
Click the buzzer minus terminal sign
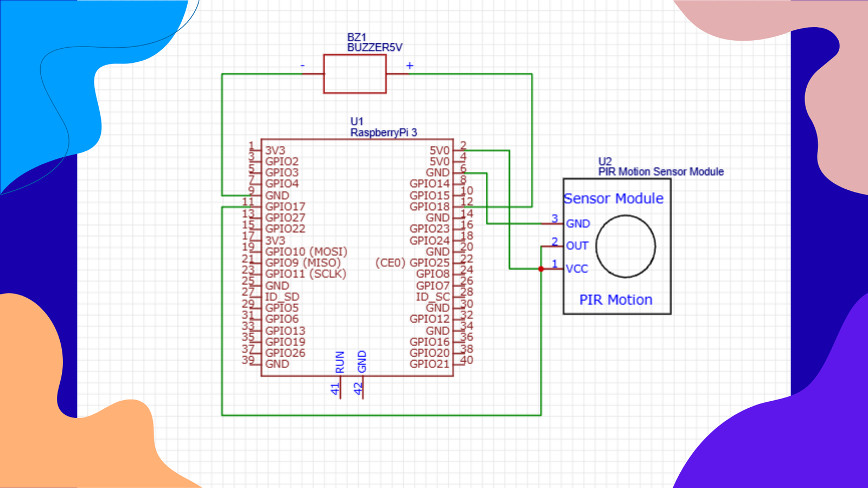click(x=303, y=66)
